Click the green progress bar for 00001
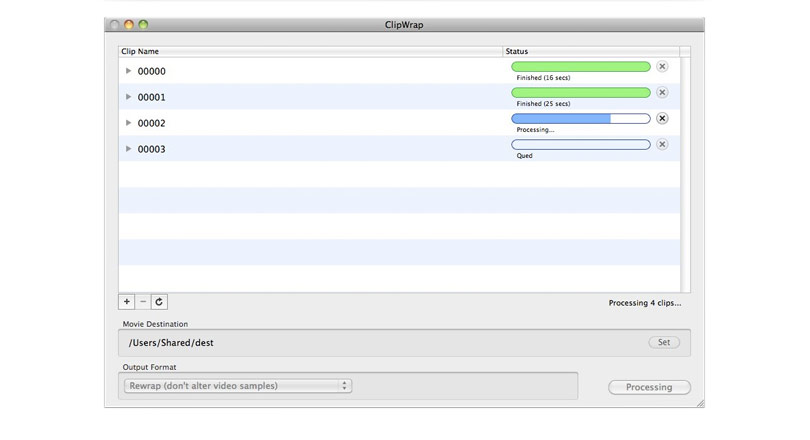 (581, 92)
